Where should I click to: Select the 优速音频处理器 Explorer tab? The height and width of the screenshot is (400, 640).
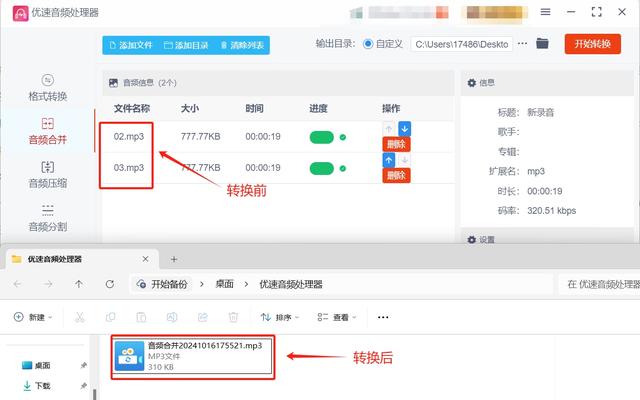point(80,259)
